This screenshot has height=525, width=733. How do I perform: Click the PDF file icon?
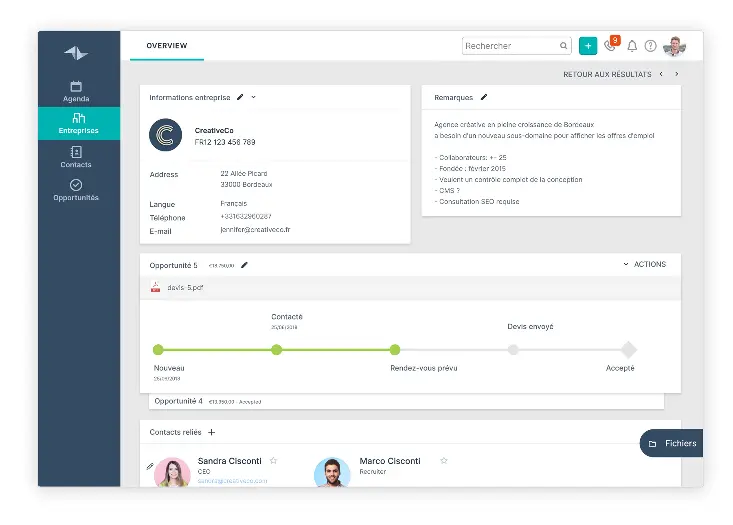(155, 287)
